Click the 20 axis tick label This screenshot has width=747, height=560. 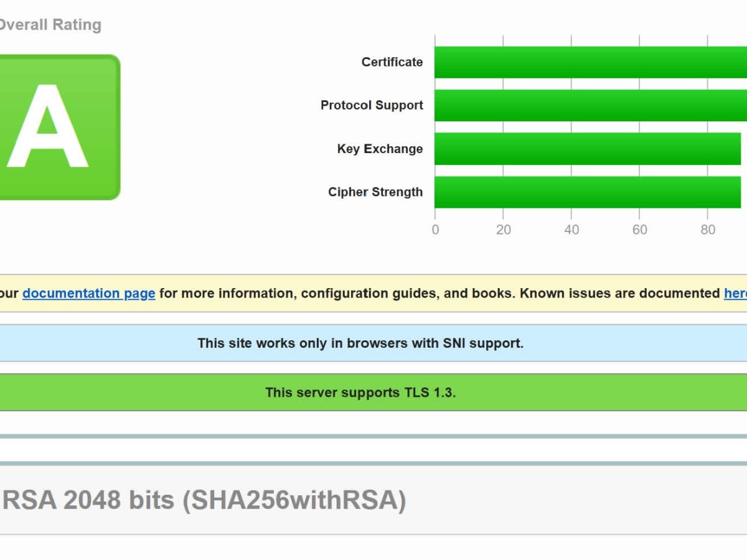coord(503,230)
